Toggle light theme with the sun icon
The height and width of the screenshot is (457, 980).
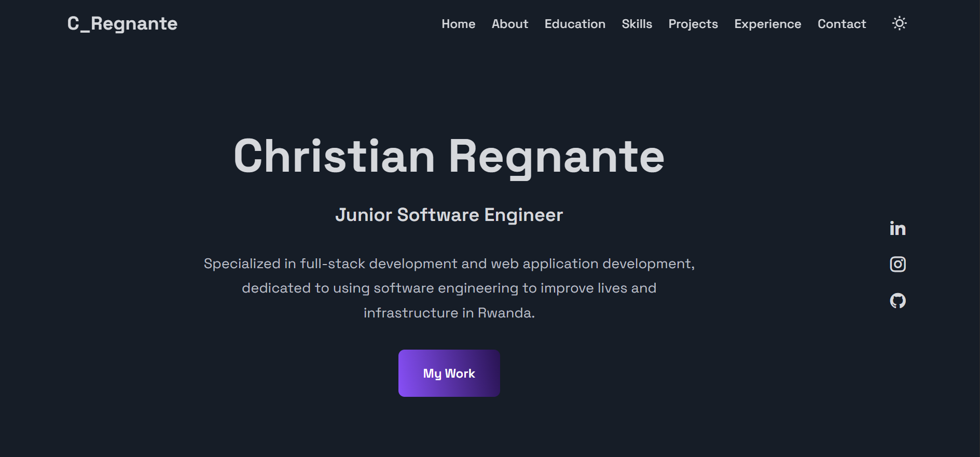coord(899,23)
